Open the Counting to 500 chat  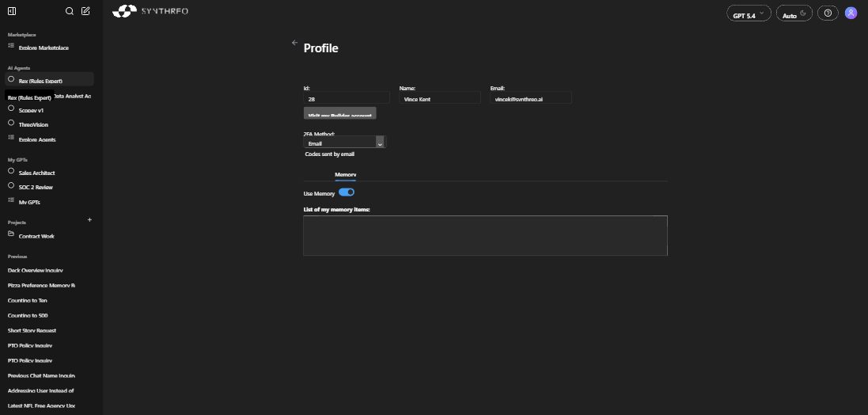tap(28, 315)
